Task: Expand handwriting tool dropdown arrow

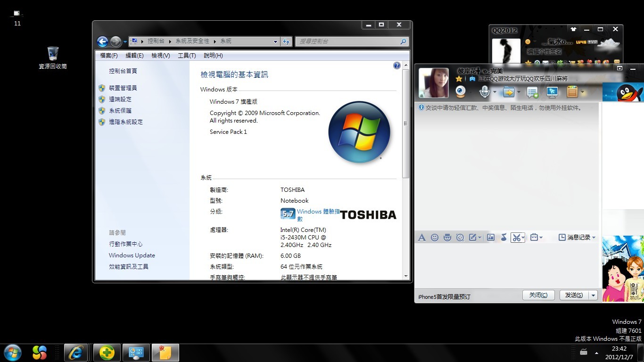Action: coord(480,238)
